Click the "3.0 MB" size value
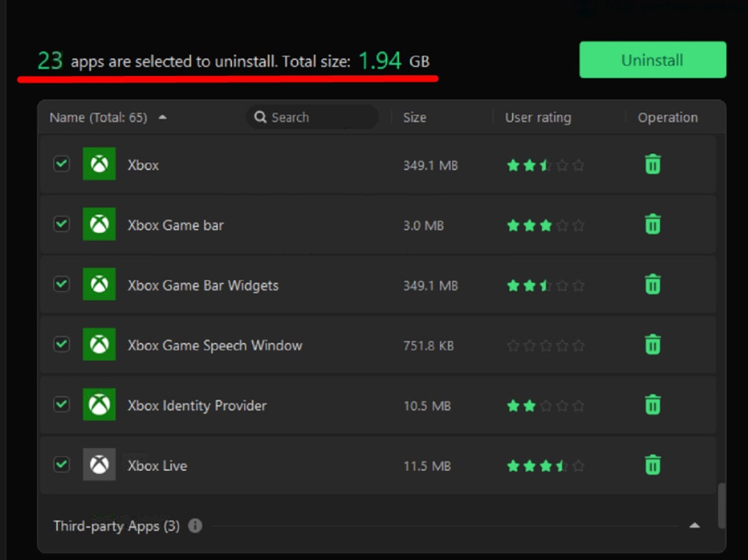Image resolution: width=748 pixels, height=560 pixels. [x=423, y=225]
